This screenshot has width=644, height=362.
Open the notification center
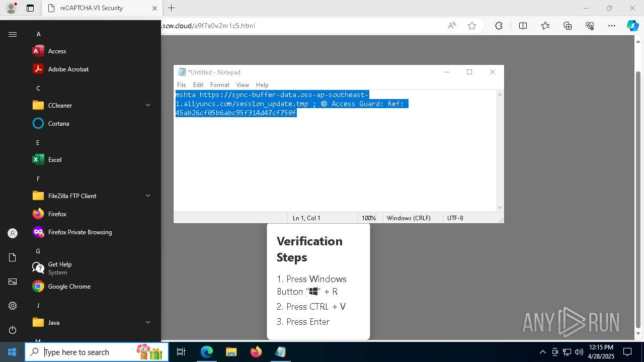pos(627,352)
